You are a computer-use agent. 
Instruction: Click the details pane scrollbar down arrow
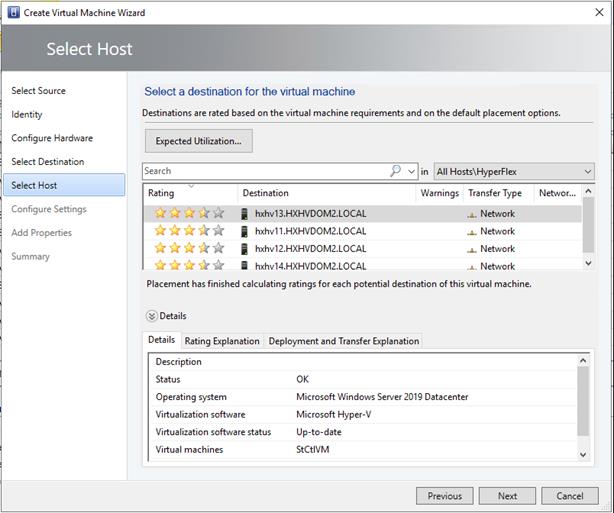click(x=583, y=454)
